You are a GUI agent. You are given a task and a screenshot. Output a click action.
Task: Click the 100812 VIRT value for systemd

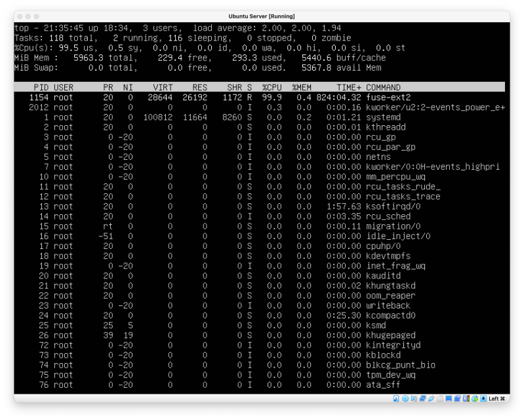tap(158, 117)
